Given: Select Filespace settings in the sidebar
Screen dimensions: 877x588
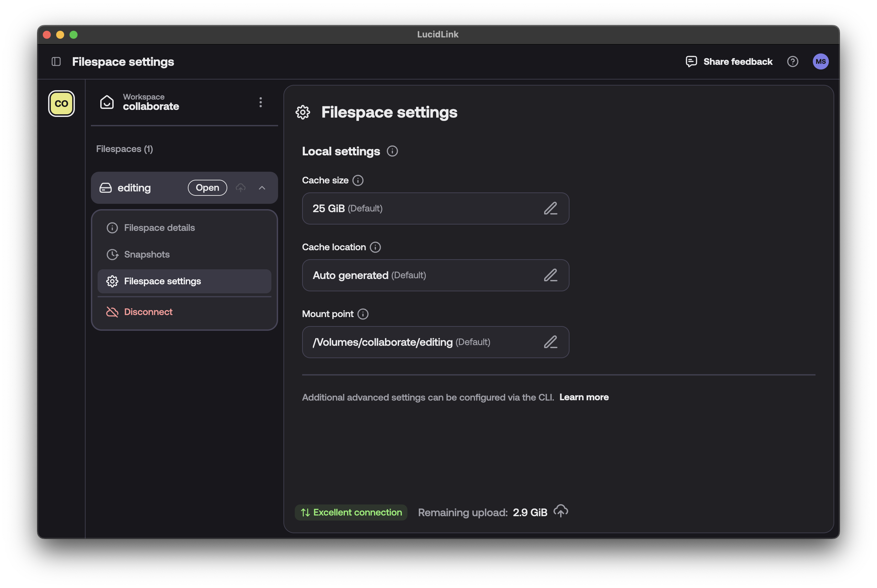Looking at the screenshot, I should coord(184,281).
